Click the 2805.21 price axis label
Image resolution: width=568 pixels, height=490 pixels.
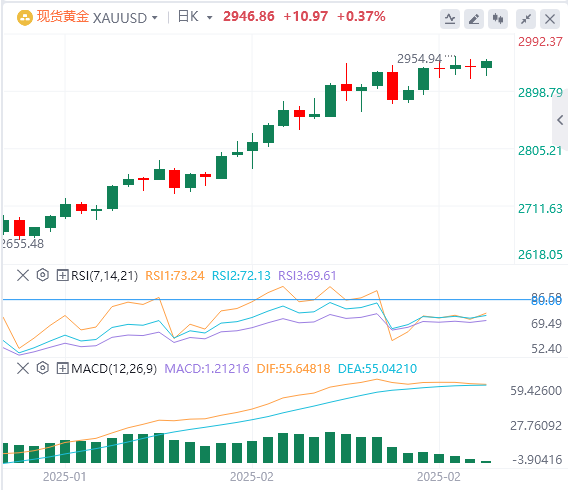click(540, 151)
